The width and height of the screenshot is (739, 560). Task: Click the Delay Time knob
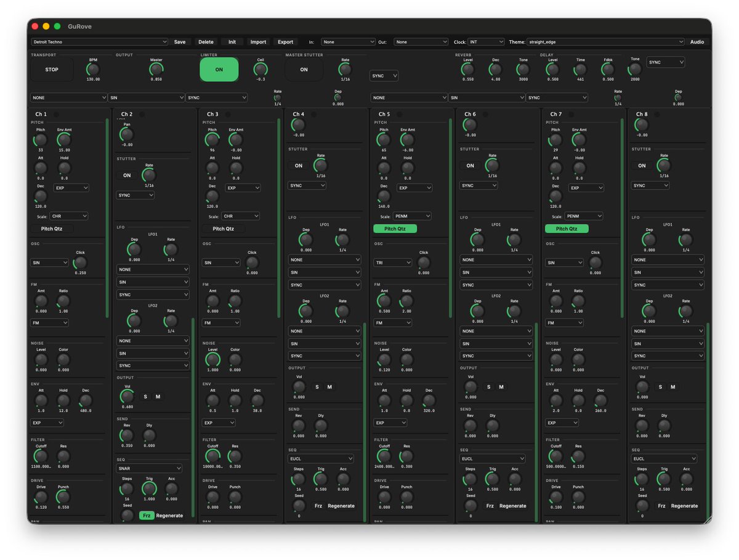pyautogui.click(x=580, y=70)
